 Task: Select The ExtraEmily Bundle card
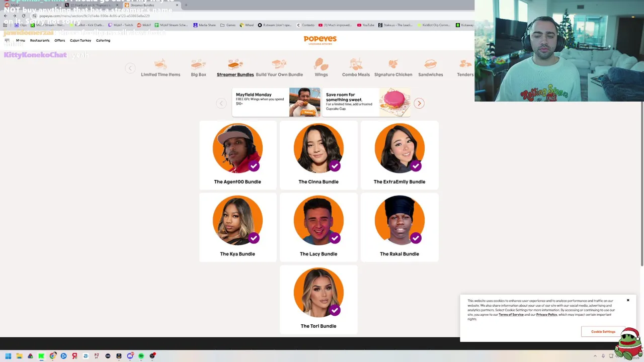(x=399, y=155)
